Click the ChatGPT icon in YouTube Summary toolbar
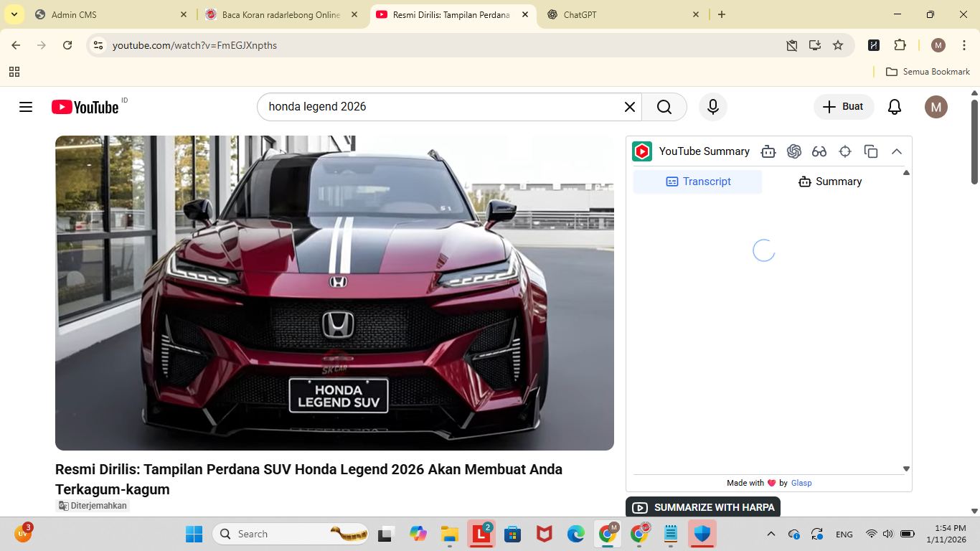Viewport: 980px width, 551px height. (x=794, y=151)
